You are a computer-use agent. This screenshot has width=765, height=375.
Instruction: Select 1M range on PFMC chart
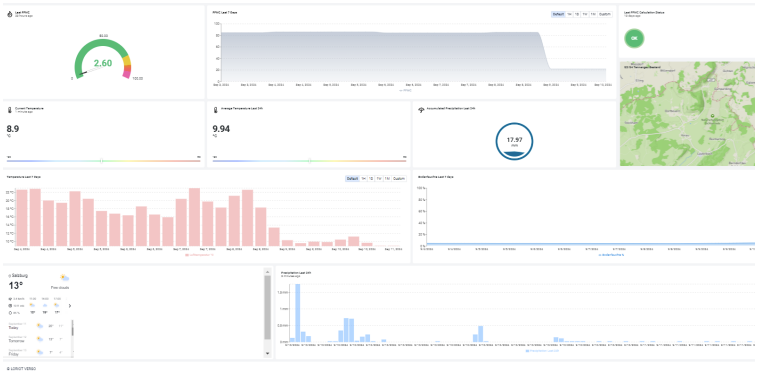pyautogui.click(x=593, y=14)
